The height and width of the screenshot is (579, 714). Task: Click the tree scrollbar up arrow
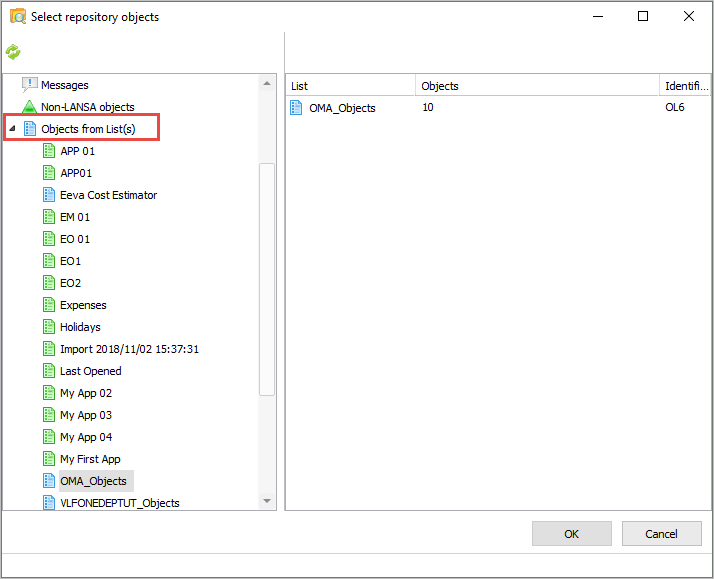coord(267,83)
